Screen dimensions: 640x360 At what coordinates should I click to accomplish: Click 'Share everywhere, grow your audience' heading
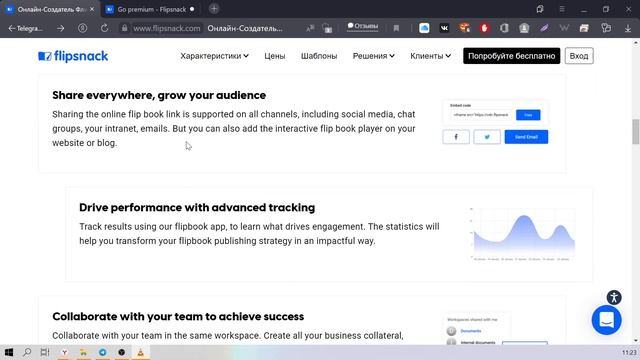[159, 95]
